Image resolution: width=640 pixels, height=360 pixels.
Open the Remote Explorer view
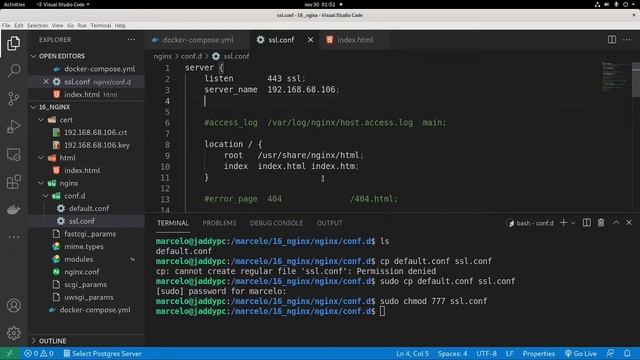[x=13, y=154]
